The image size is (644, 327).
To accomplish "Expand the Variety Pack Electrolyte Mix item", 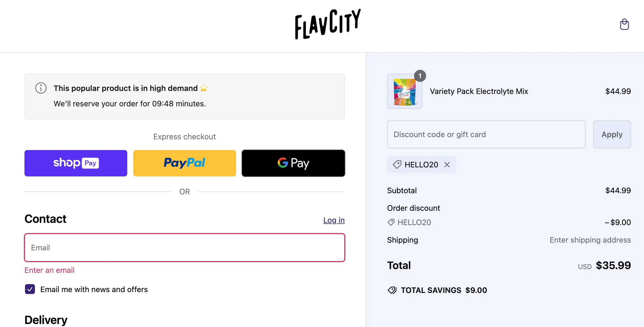I will (479, 91).
